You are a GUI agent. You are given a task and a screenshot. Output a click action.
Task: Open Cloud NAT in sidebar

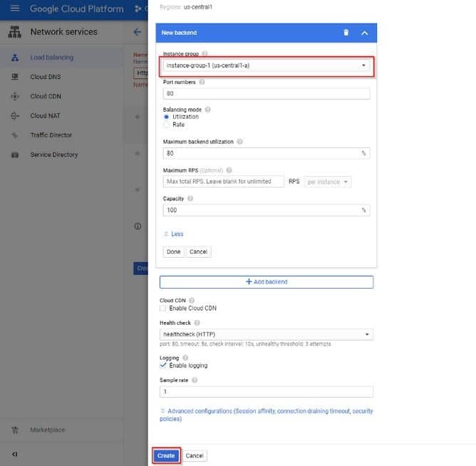coord(45,115)
